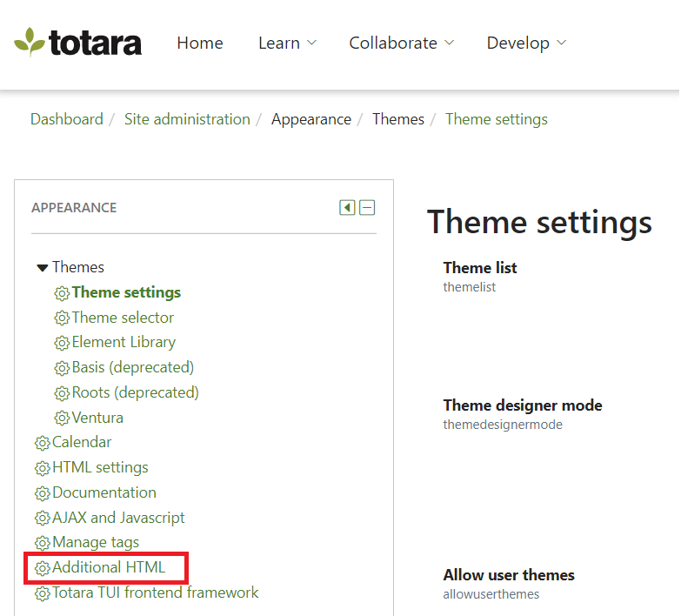Open Theme settings in the sidebar
This screenshot has height=616, width=681.
pos(126,292)
